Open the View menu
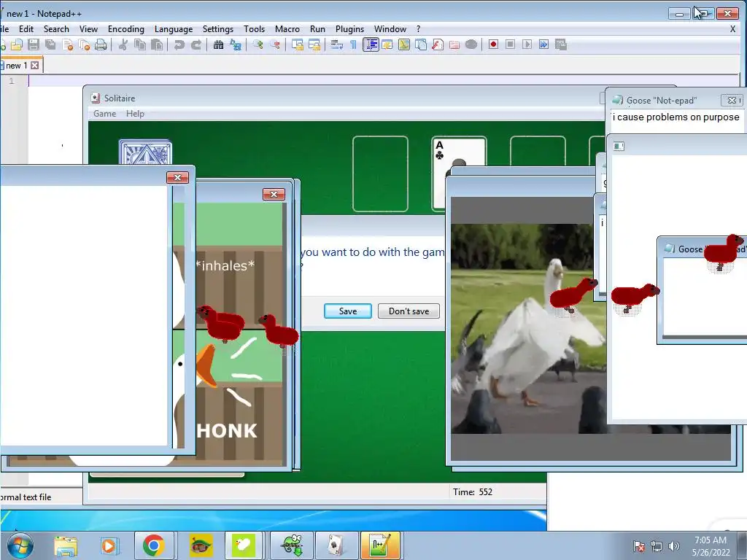This screenshot has width=747, height=560. pyautogui.click(x=88, y=29)
